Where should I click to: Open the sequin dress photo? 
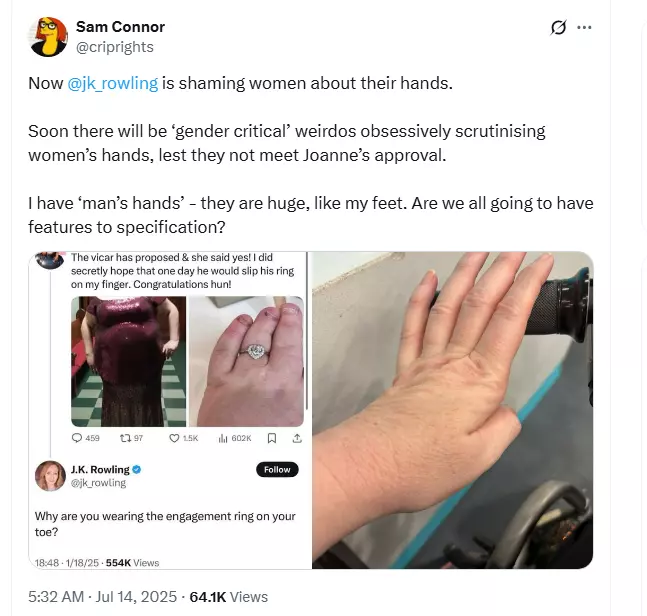pos(128,361)
